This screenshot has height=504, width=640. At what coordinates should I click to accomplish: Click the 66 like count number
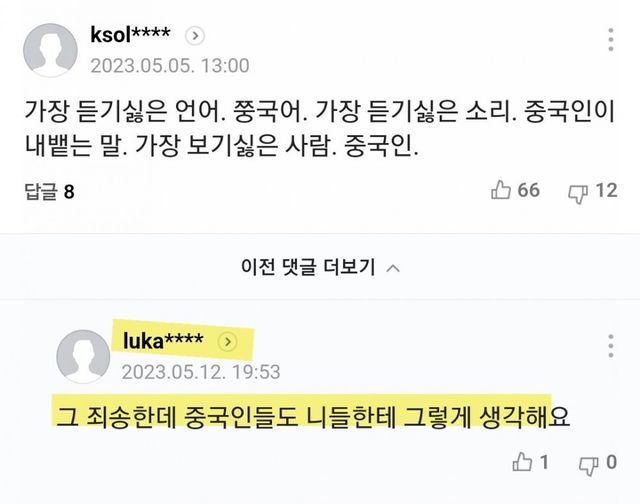[528, 190]
